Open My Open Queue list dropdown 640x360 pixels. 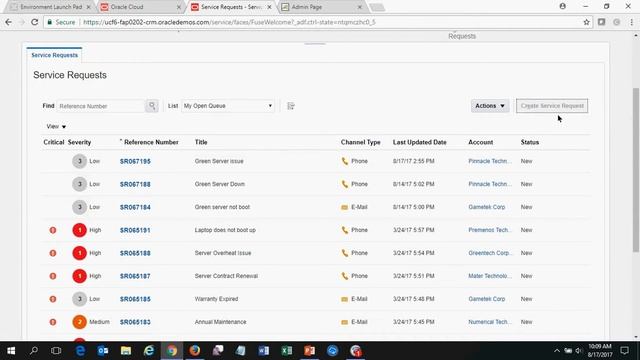point(228,106)
